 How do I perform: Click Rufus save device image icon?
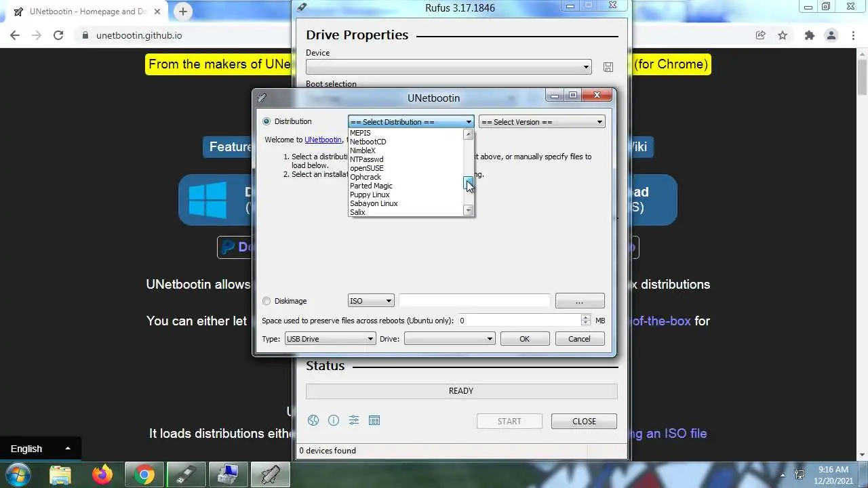pos(608,67)
